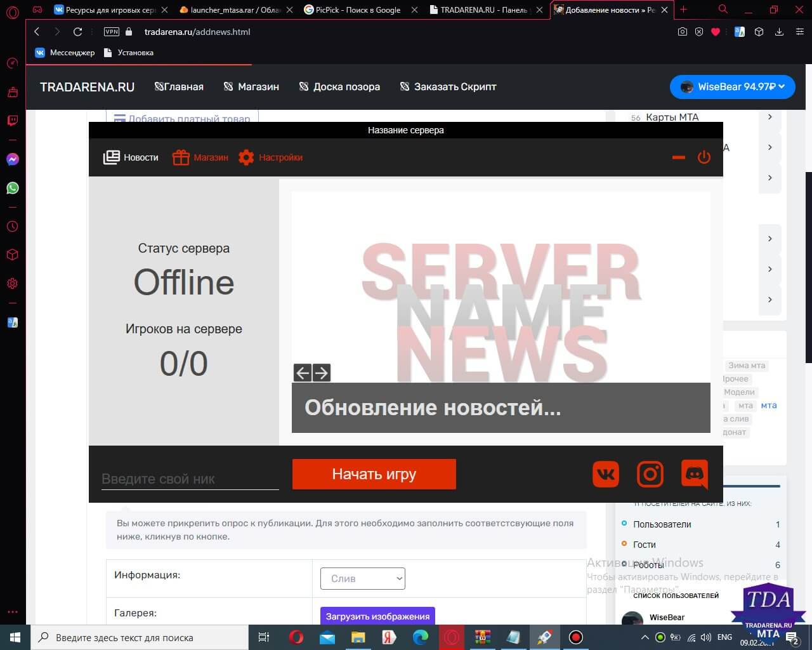Click the Начать игру button

pos(374,474)
